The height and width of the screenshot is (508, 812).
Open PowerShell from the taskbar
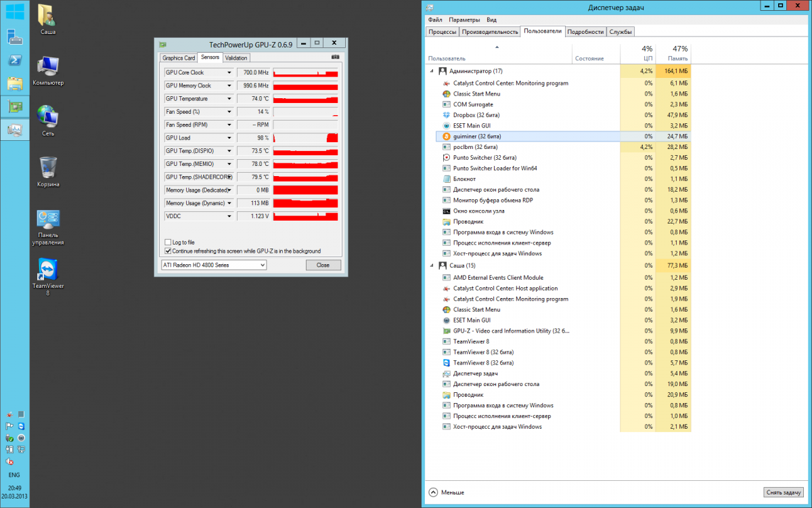coord(14,60)
